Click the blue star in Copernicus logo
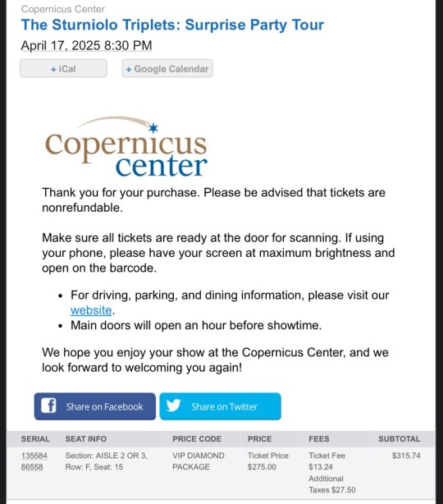443x504 pixels. pyautogui.click(x=153, y=128)
